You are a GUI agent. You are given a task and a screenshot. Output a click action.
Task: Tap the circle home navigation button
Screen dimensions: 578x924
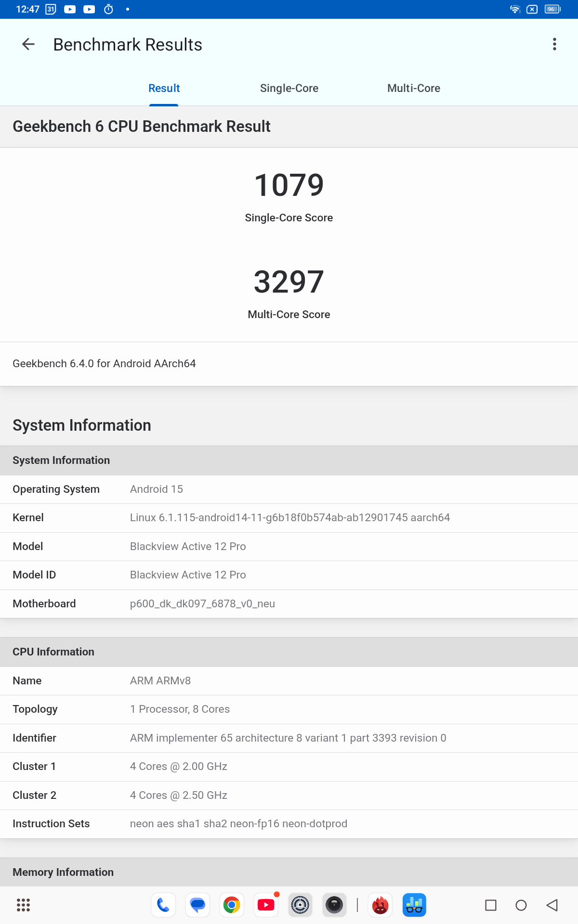point(521,905)
